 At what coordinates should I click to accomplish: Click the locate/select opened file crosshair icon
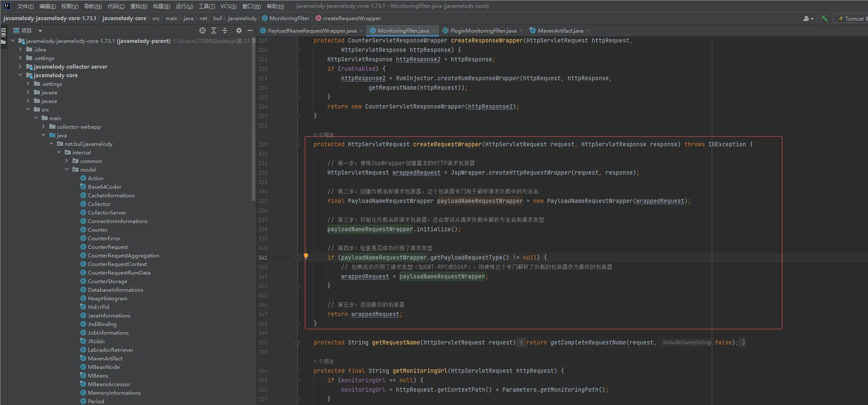pyautogui.click(x=203, y=30)
